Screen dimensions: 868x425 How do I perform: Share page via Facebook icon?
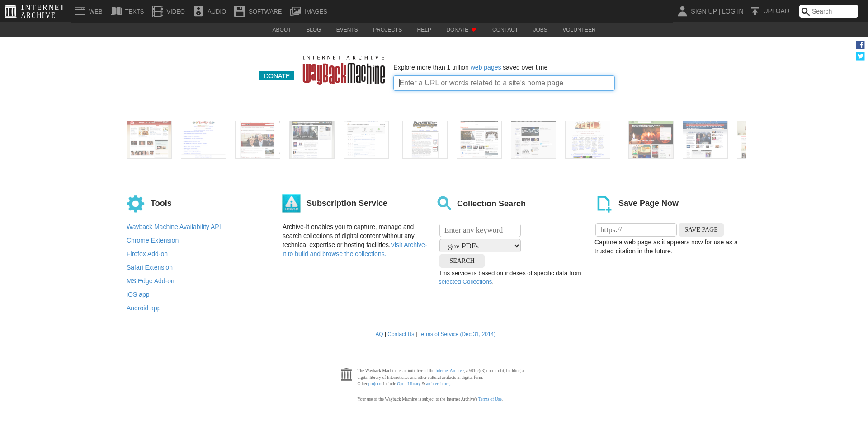coord(860,45)
